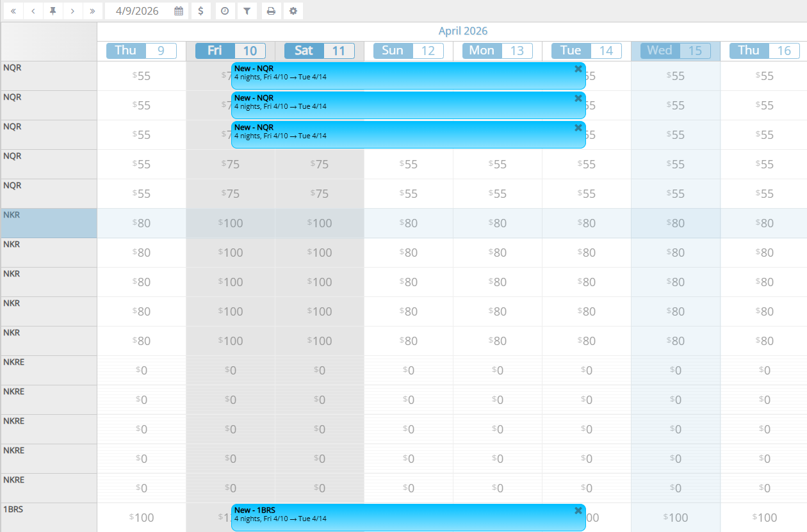This screenshot has height=532, width=807.
Task: Click the April 2026 month heading
Action: point(462,31)
